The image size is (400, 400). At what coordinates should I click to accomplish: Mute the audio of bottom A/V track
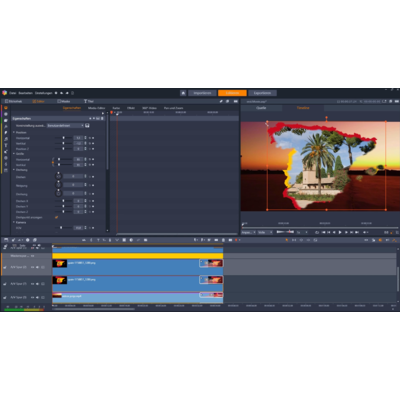tap(37, 297)
